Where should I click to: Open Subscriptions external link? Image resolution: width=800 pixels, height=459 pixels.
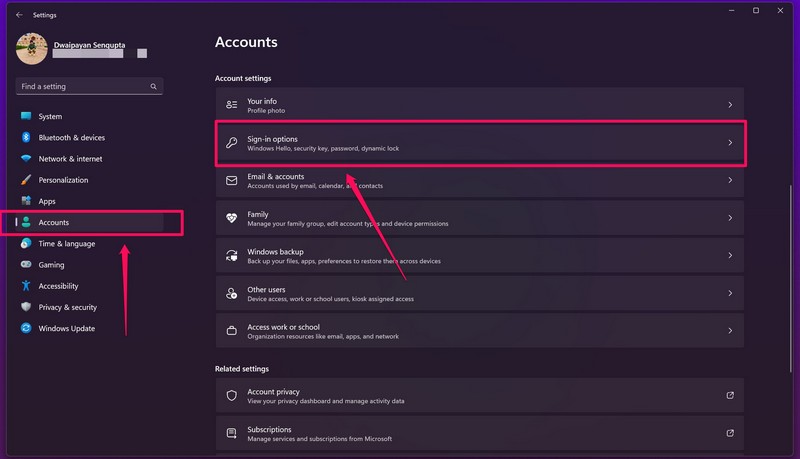[730, 434]
